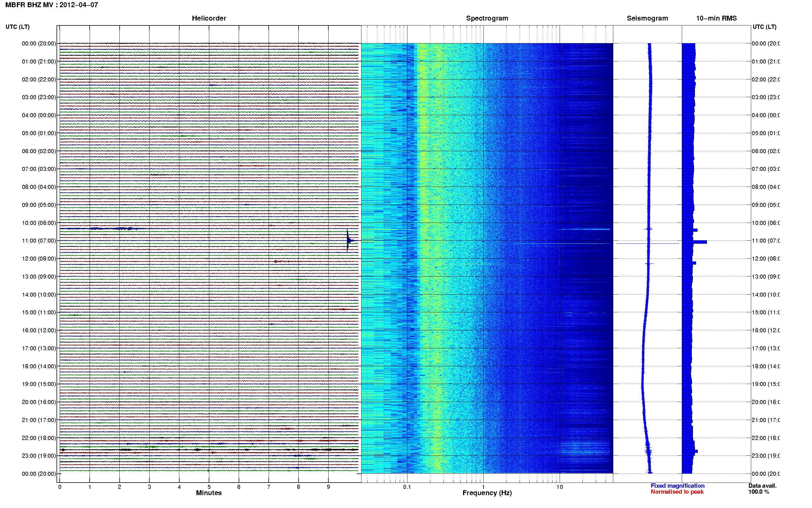The image size is (812, 508).
Task: Click the left 'UTC (LT)' axis header
Action: (17, 27)
